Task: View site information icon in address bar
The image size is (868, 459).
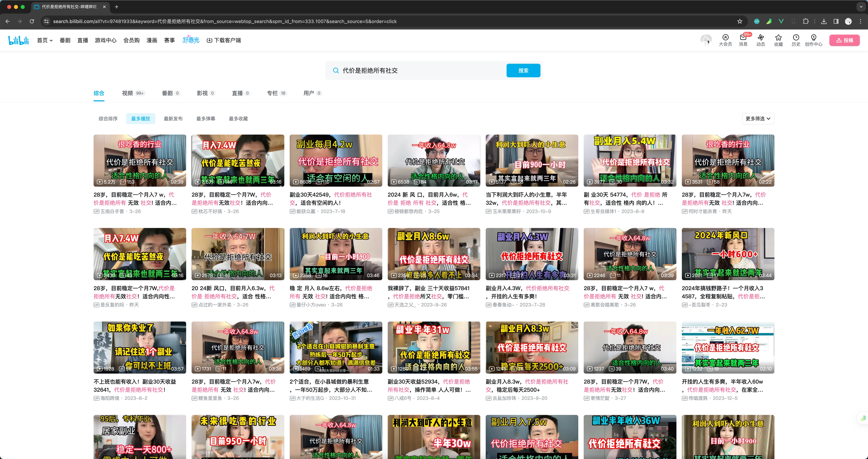Action: (x=46, y=21)
